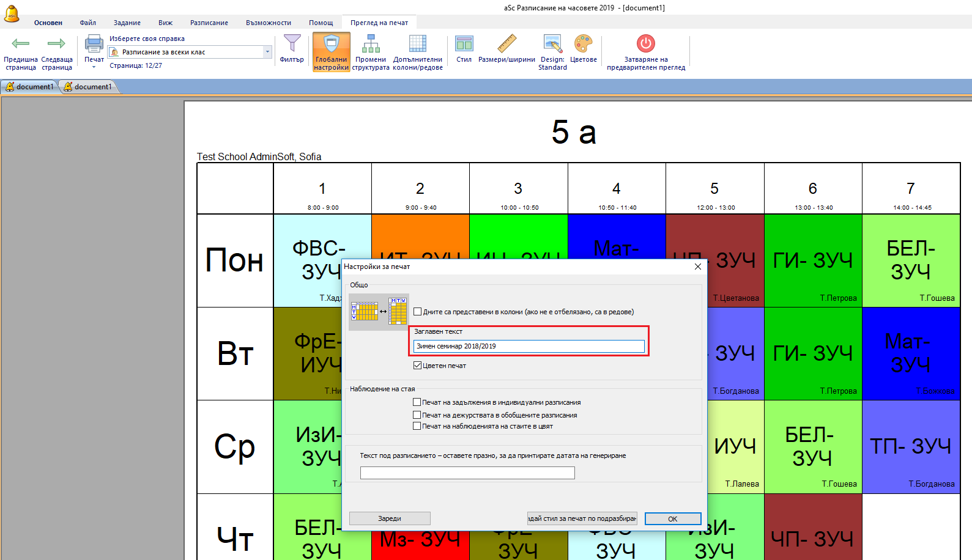Go to next page with right arrow
The width and height of the screenshot is (972, 560).
pos(56,44)
